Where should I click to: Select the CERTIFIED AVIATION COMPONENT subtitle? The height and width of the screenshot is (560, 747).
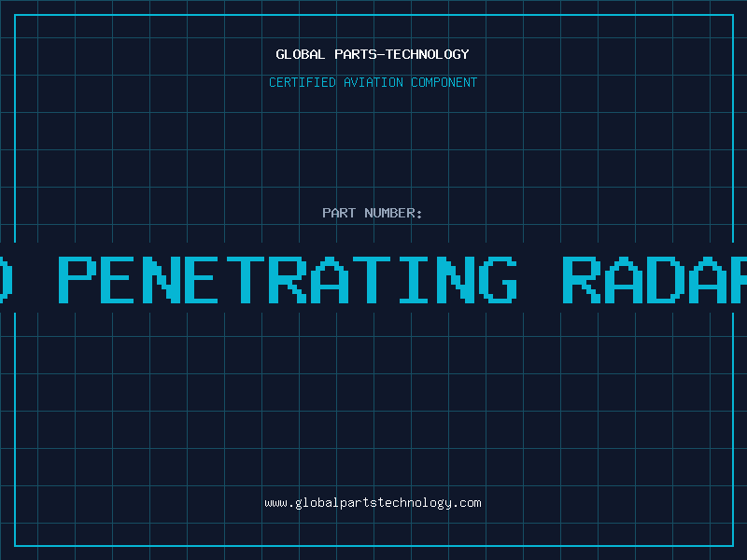[x=373, y=82]
